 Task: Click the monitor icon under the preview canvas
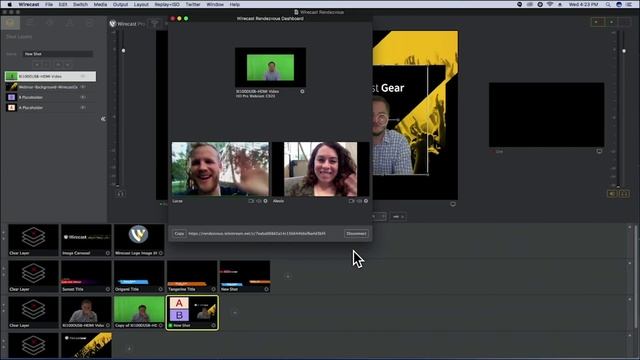[x=453, y=204]
